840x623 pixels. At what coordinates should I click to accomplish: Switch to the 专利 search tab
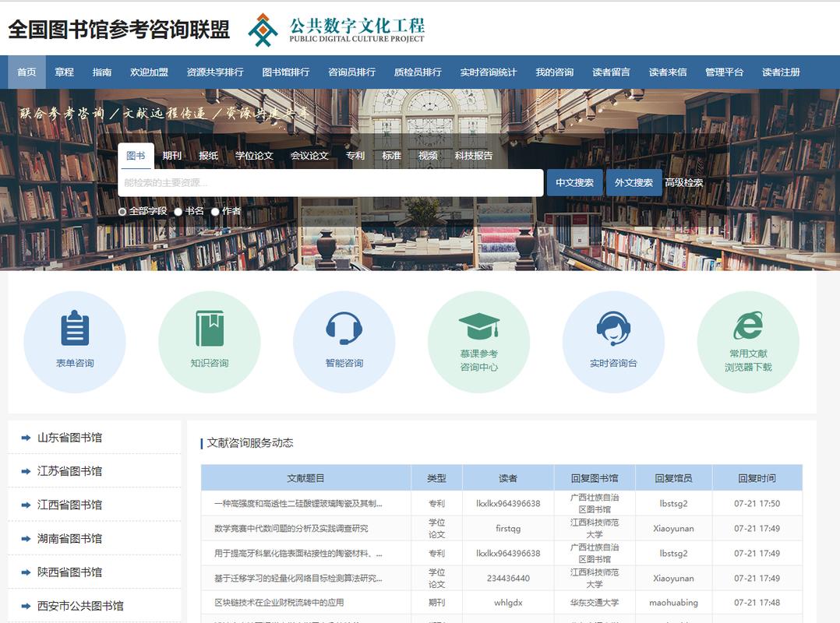(355, 156)
